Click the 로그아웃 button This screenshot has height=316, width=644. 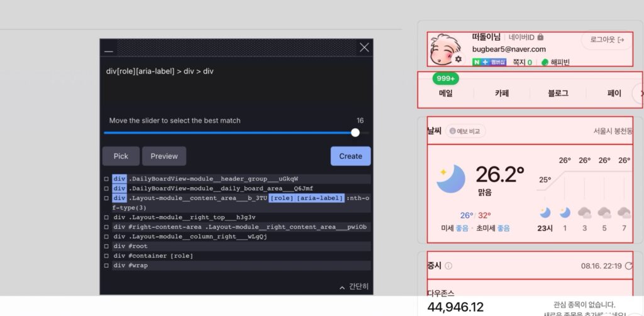(607, 40)
